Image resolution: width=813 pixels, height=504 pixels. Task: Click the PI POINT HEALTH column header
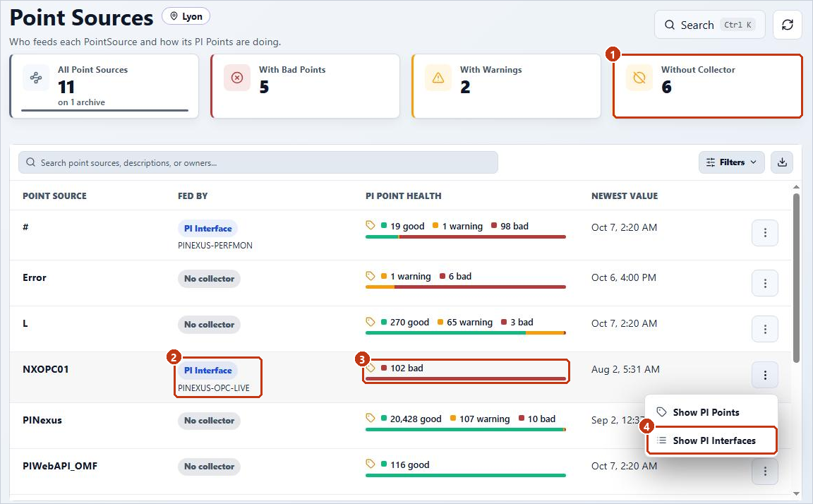point(404,196)
